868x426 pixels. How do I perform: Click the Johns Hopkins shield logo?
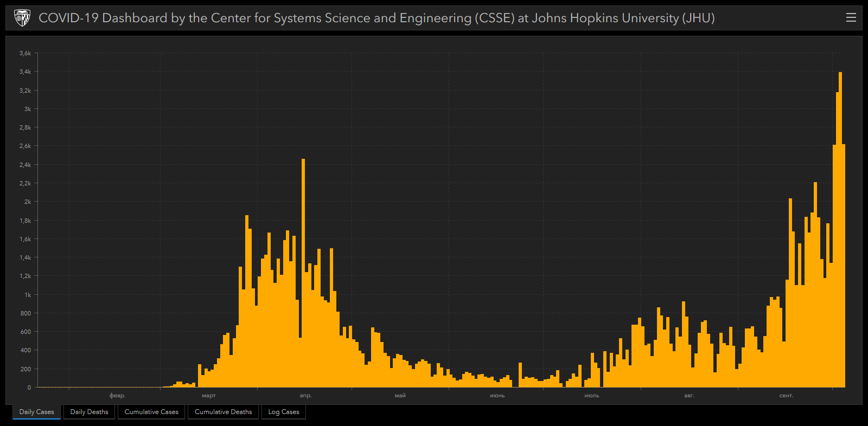click(22, 18)
